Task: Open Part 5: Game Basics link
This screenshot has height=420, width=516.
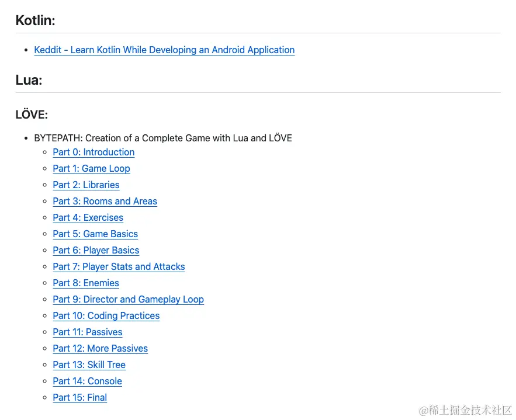Action: [95, 234]
